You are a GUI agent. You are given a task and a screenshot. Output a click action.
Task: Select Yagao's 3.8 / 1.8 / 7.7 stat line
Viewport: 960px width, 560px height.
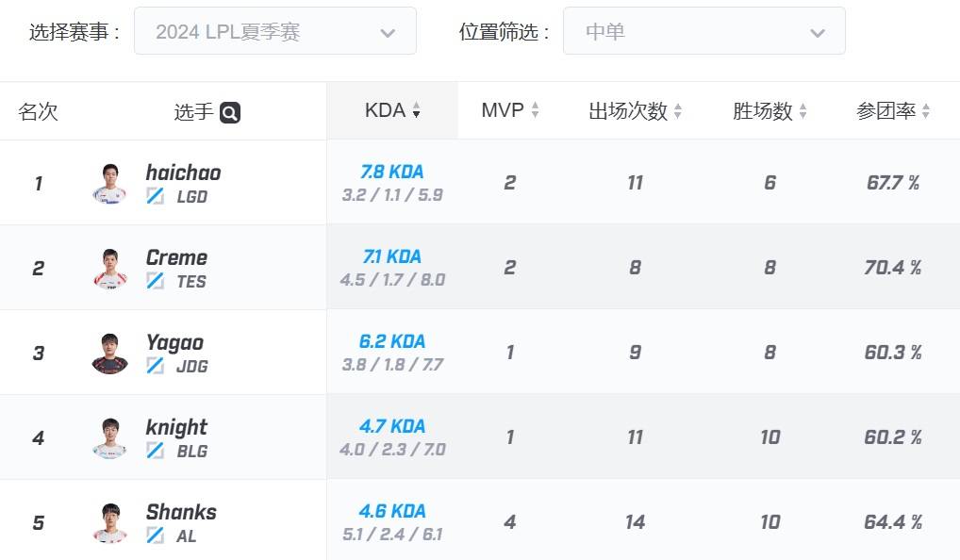392,365
